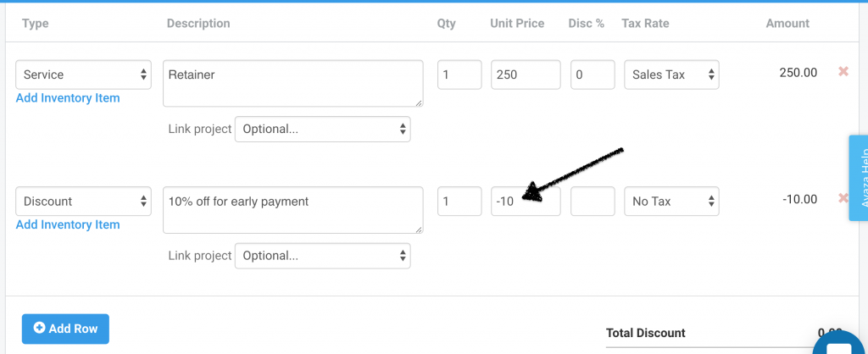Click the Add Row button
Image resolution: width=868 pixels, height=354 pixels.
click(65, 329)
